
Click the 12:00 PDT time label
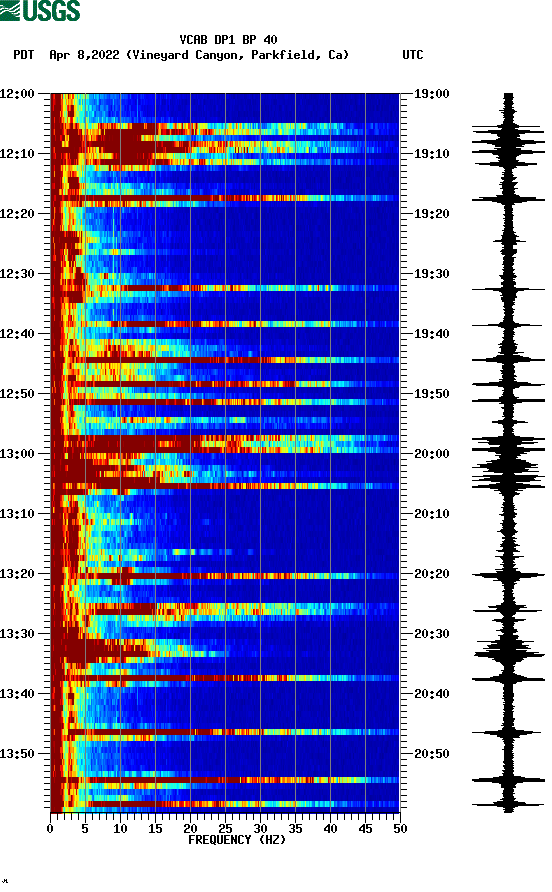[18, 94]
